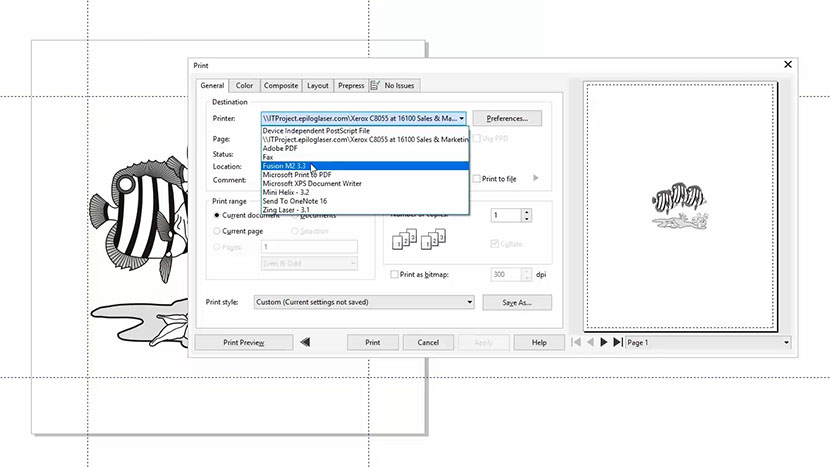Open printer Preferences
Image resolution: width=830 pixels, height=467 pixels.
point(506,118)
